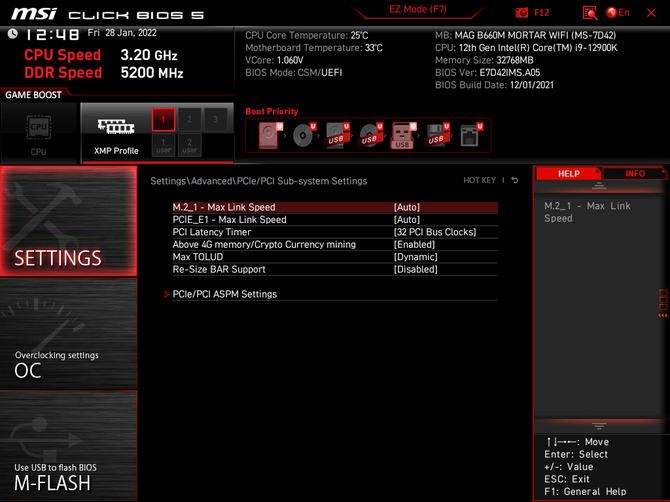
Task: Select the M.2_1 - Max Link Speed row label
Action: 224,207
